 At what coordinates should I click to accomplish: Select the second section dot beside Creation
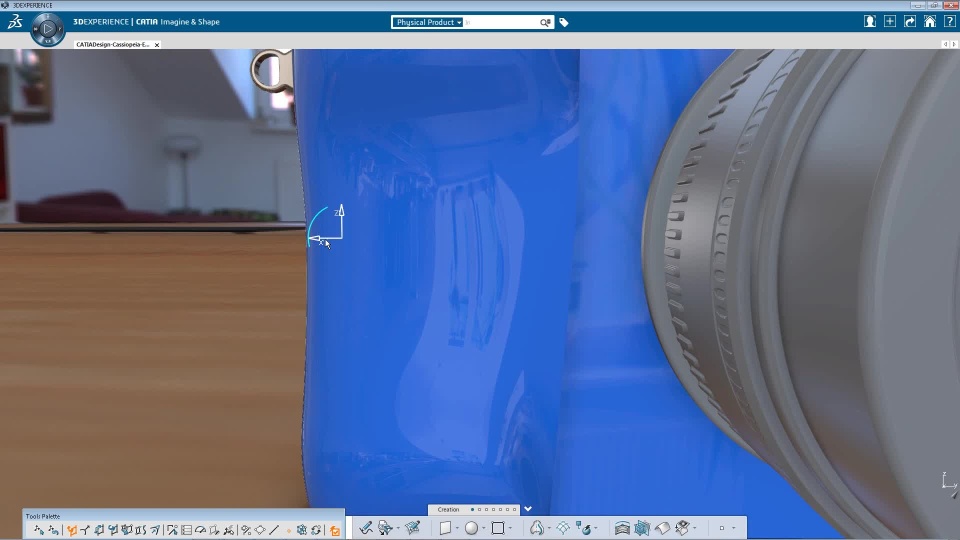point(479,509)
